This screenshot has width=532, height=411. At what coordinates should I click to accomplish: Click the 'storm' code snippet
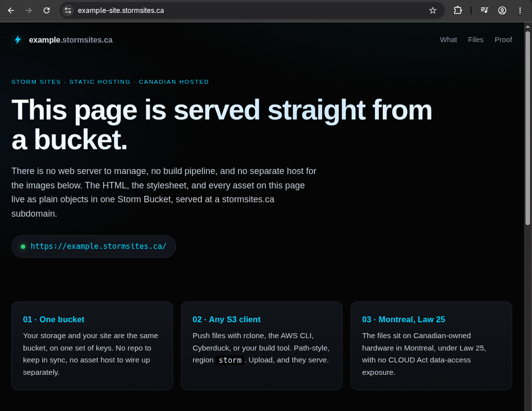click(230, 360)
